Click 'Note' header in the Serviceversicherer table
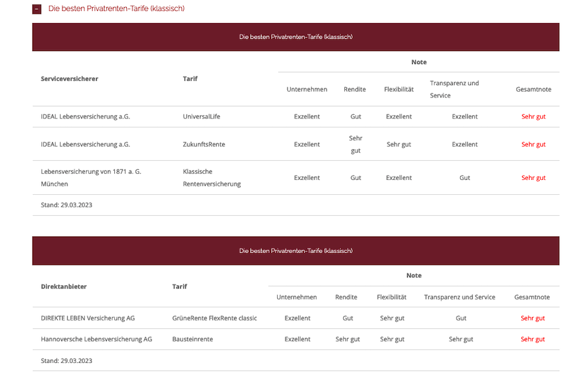 [x=419, y=62]
